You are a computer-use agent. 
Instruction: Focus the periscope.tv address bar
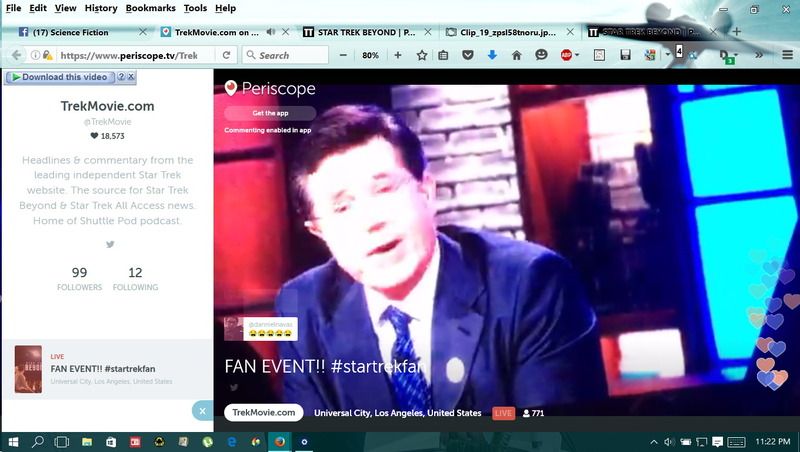(129, 55)
